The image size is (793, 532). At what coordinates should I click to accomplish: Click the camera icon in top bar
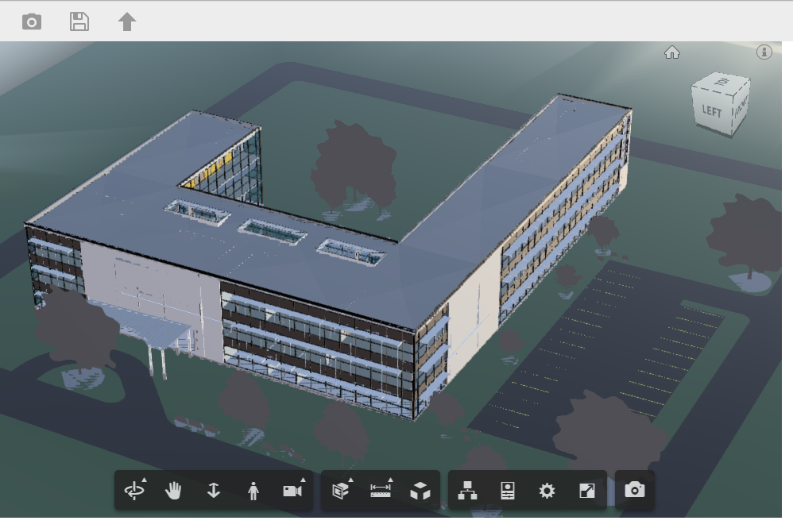[32, 21]
